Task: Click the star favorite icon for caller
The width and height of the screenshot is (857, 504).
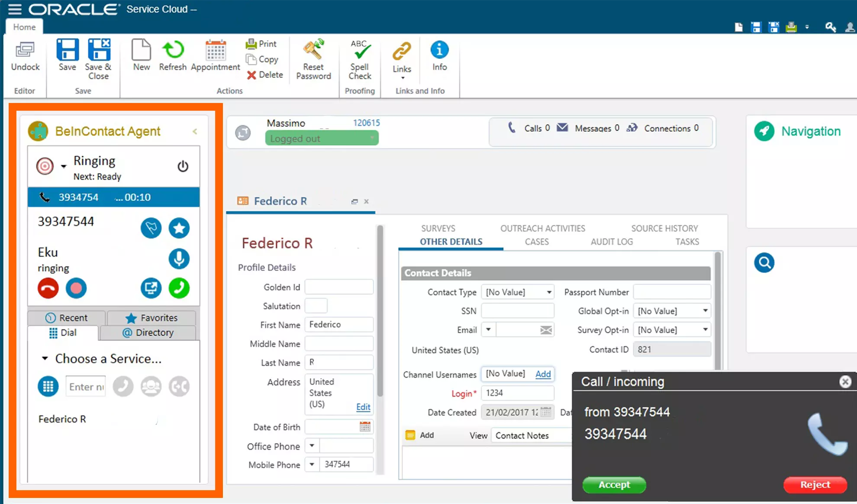Action: point(179,228)
